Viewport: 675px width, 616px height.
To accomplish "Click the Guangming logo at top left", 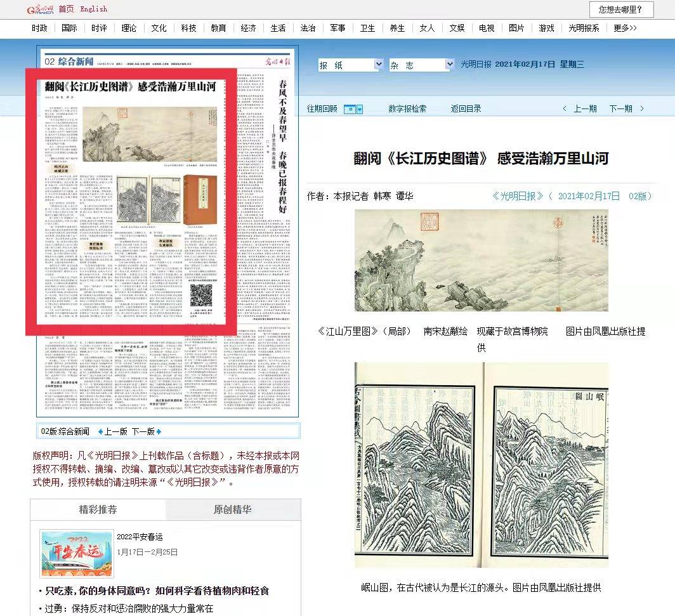I will [x=41, y=9].
